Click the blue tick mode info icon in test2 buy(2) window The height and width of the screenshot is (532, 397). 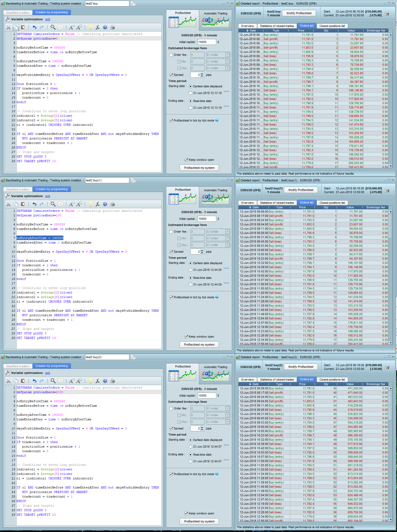point(217,474)
